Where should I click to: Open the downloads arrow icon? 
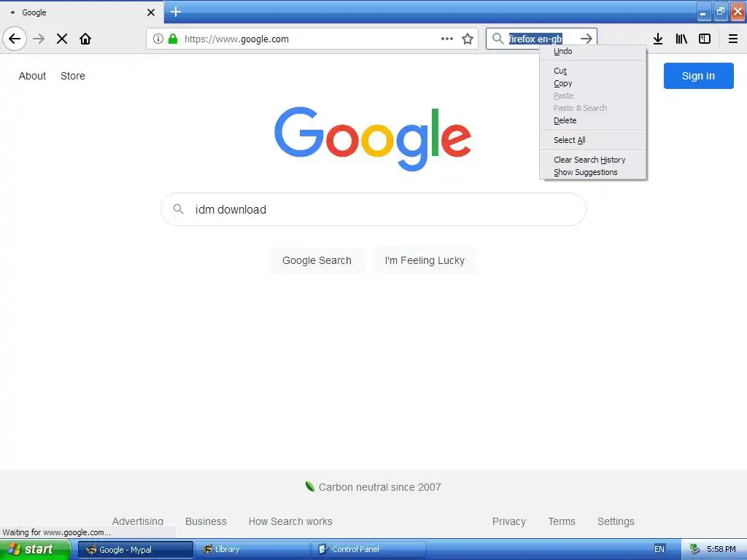(658, 39)
